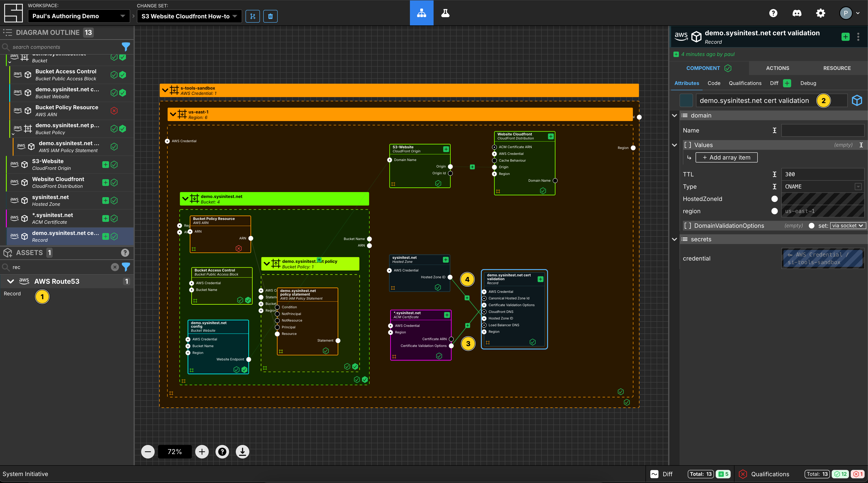This screenshot has height=483, width=868.
Task: Switch to the diagram model view icon
Action: tap(422, 13)
